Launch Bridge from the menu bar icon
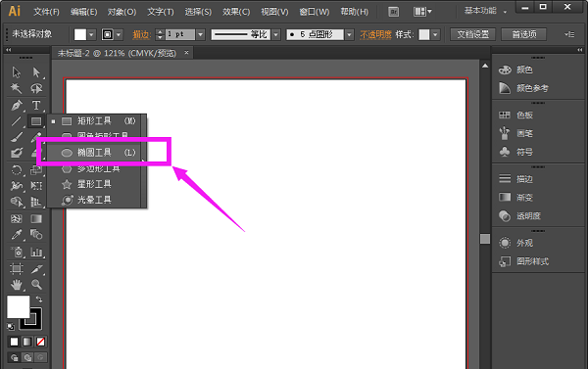This screenshot has height=369, width=588. [x=393, y=12]
